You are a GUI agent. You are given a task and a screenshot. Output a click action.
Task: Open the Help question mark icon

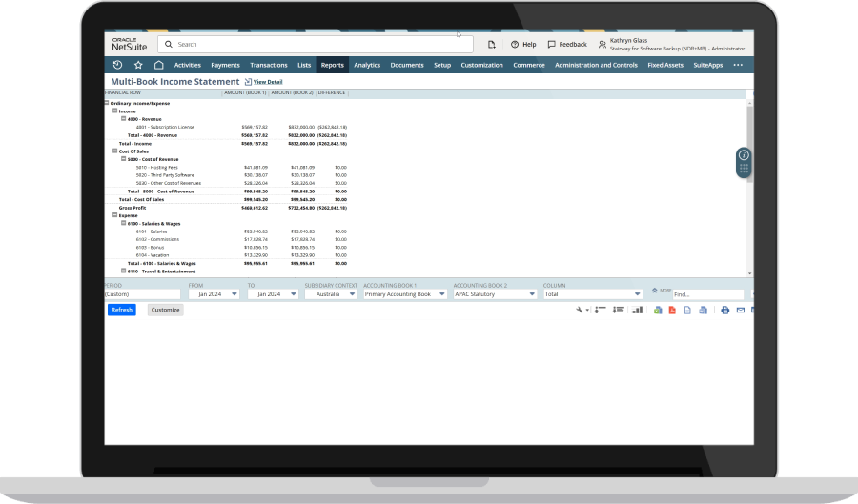click(x=515, y=44)
